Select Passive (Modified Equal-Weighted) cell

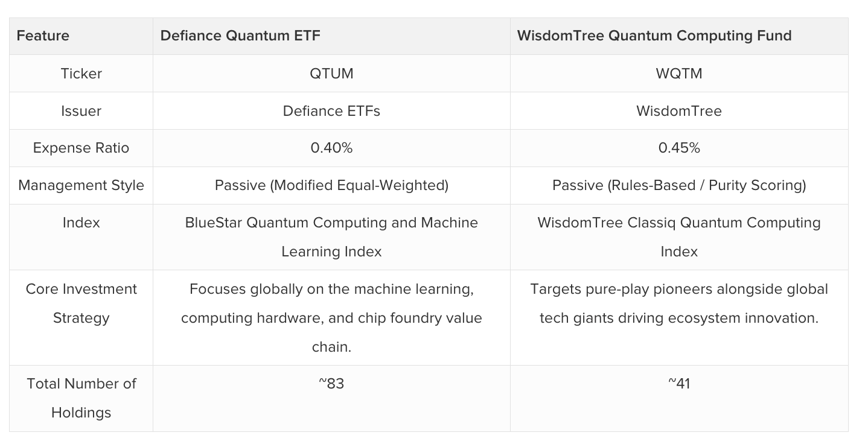pyautogui.click(x=331, y=185)
